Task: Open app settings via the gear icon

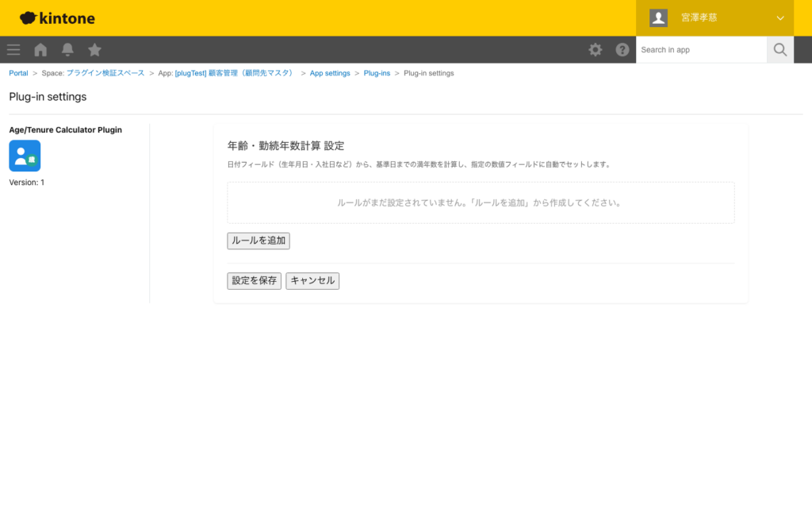Action: tap(595, 49)
